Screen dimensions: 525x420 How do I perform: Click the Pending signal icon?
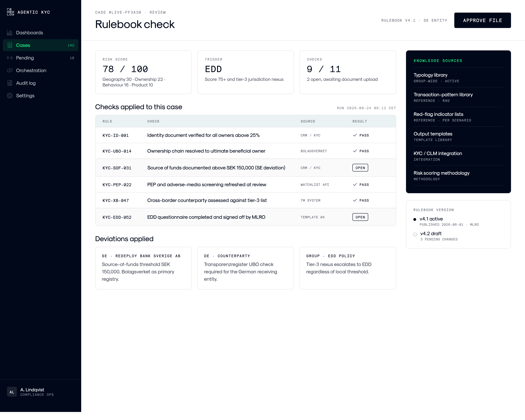10,58
